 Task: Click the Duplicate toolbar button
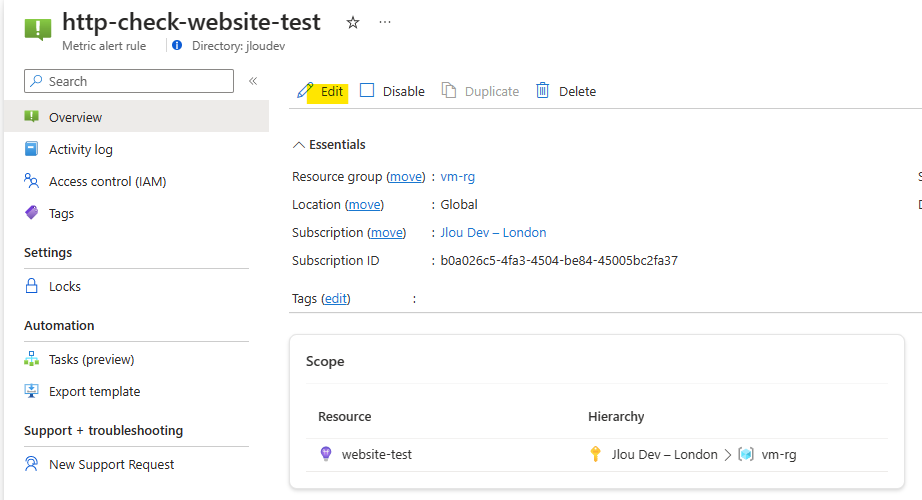(x=480, y=91)
